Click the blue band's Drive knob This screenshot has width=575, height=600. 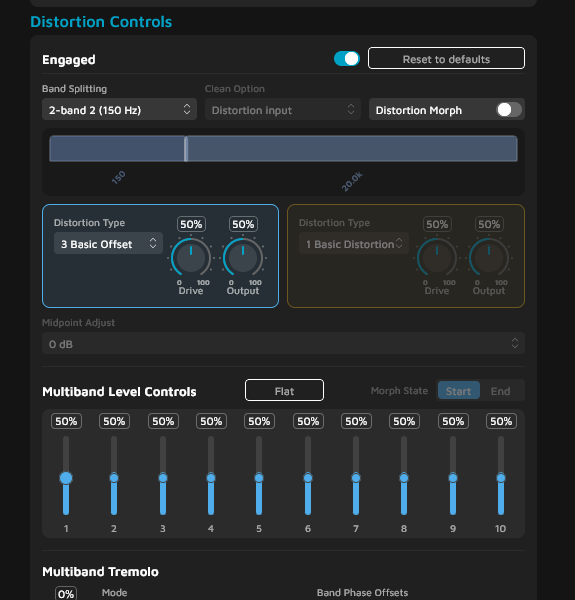click(191, 257)
